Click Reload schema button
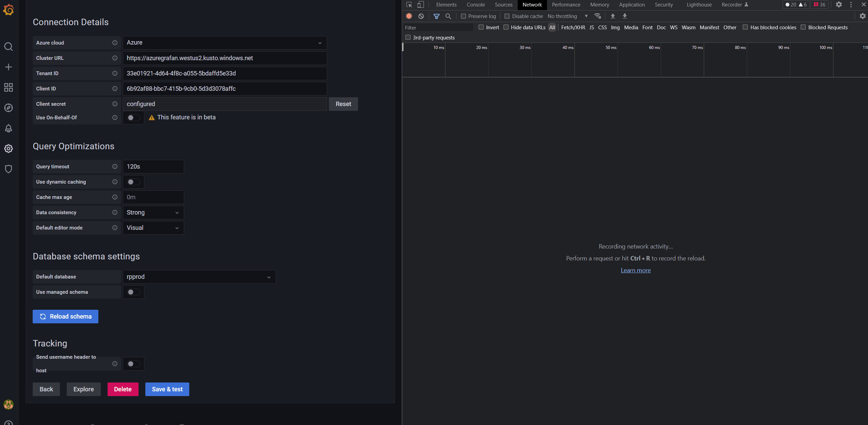The height and width of the screenshot is (425, 868). pyautogui.click(x=65, y=317)
